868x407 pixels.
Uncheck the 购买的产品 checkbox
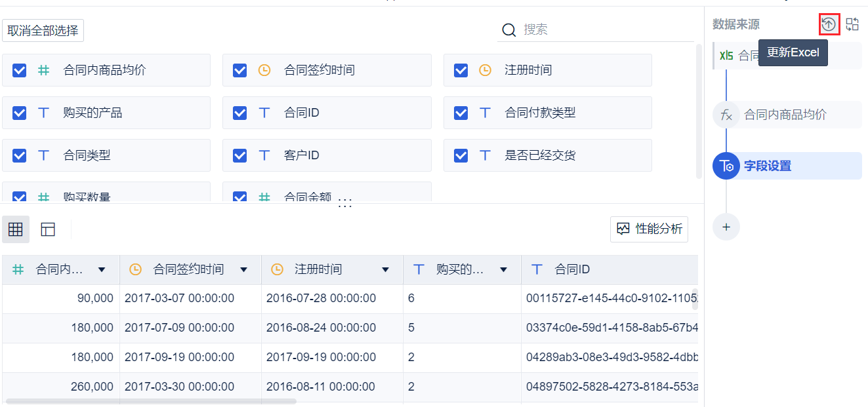[20, 113]
